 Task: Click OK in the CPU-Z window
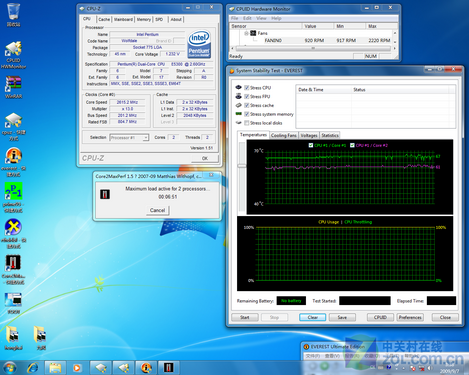click(x=205, y=158)
